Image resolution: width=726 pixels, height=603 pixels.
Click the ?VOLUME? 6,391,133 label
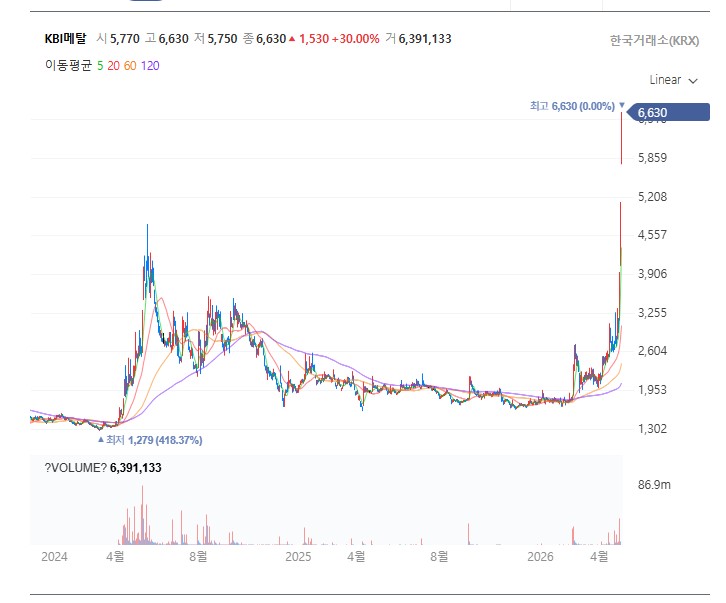[x=103, y=468]
